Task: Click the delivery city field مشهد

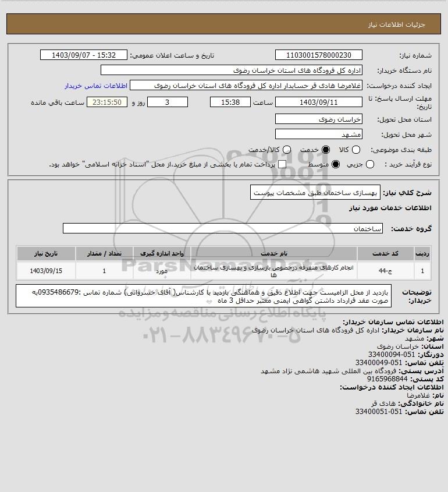Action: click(x=318, y=134)
